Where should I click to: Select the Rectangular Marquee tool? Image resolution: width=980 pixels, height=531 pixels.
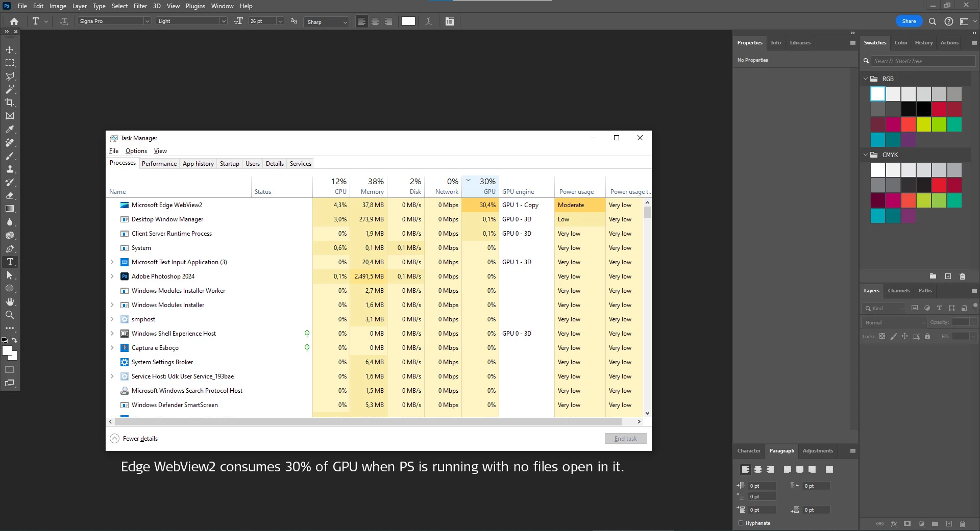[x=10, y=63]
